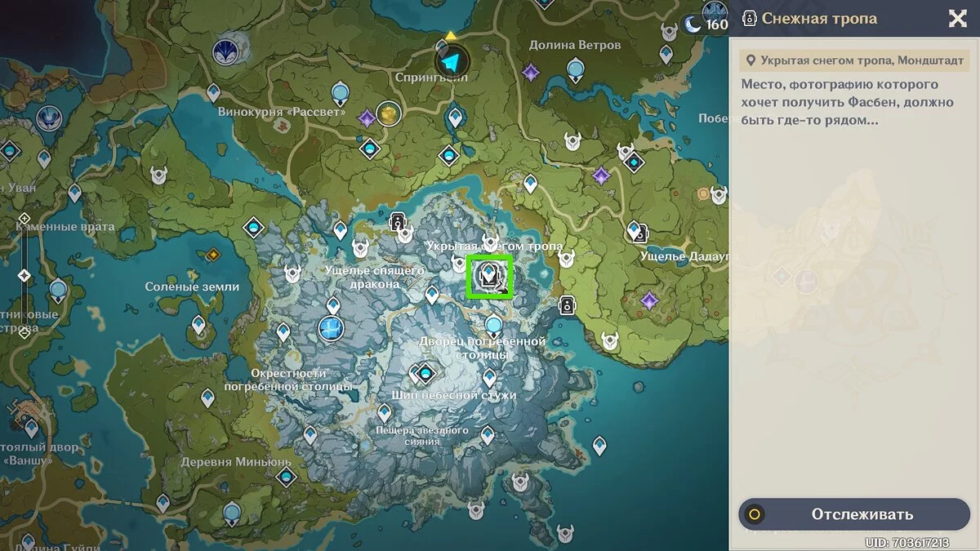980x551 pixels.
Task: Click the camera icon on Dragonspine's north shore
Action: 397,222
